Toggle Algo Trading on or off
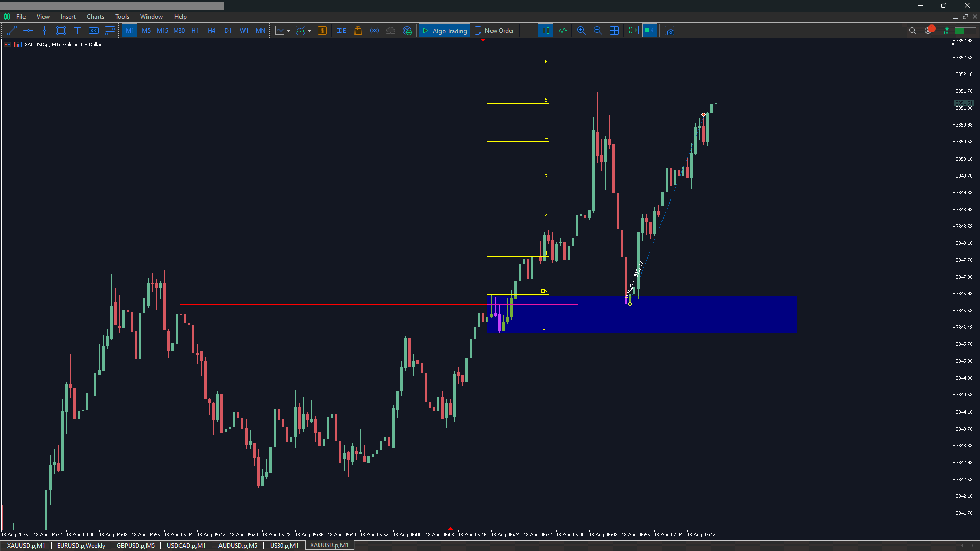 point(444,31)
